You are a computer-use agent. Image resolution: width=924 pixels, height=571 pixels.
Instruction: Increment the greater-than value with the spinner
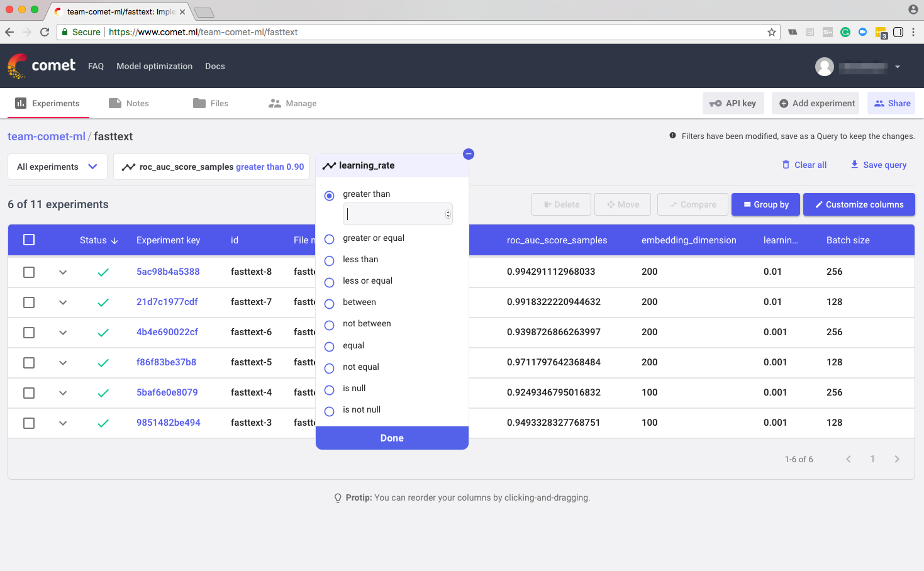click(447, 211)
